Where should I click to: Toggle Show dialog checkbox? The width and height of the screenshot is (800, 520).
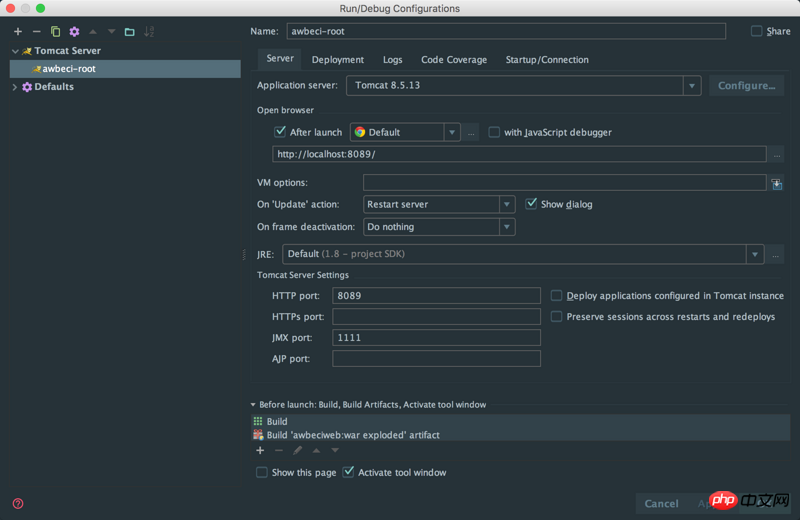531,204
